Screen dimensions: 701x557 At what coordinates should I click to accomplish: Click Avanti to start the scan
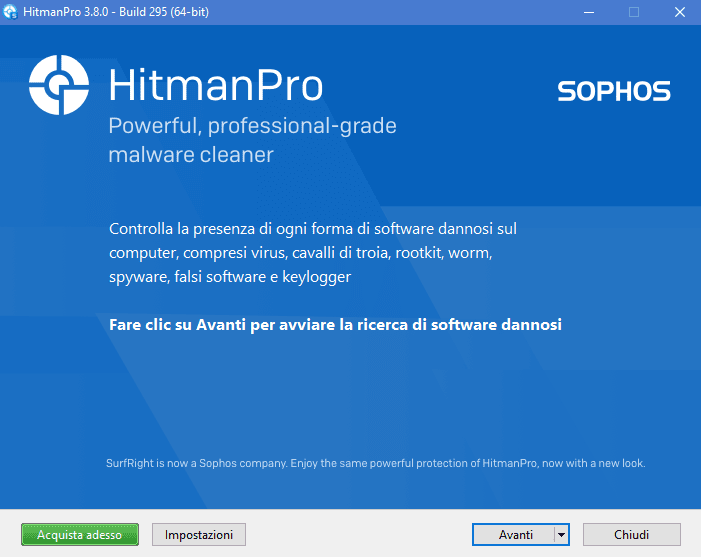pos(515,535)
